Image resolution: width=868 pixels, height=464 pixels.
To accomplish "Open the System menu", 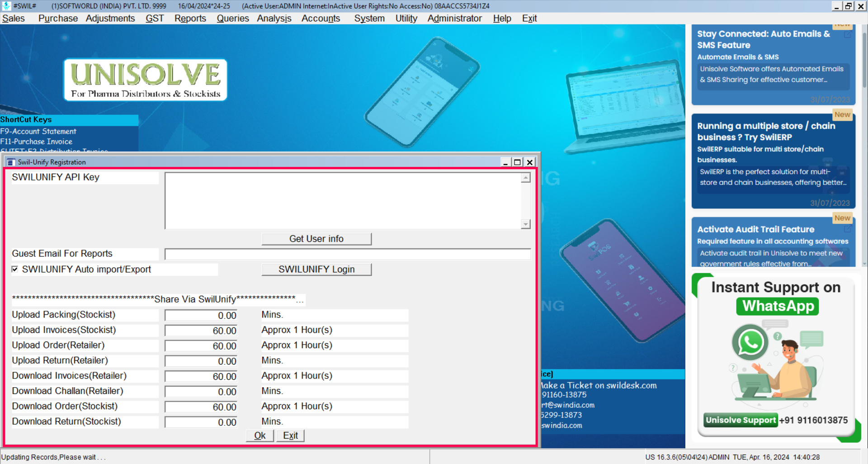I will click(369, 19).
